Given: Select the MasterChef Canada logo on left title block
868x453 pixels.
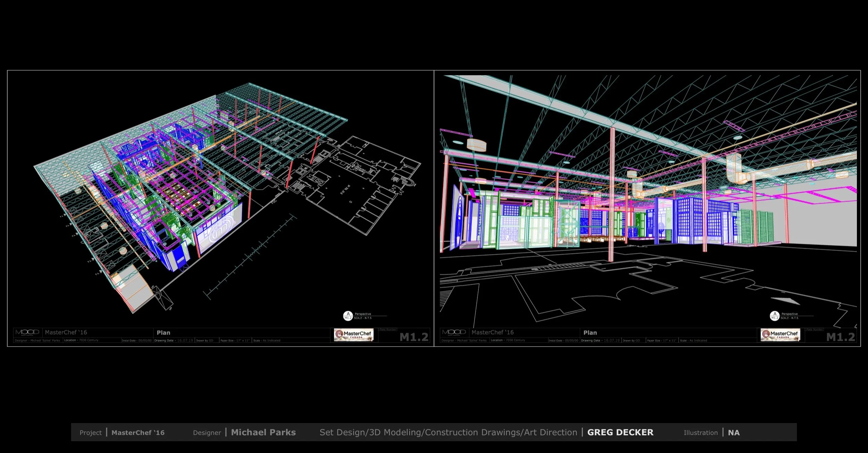Looking at the screenshot, I should point(354,335).
